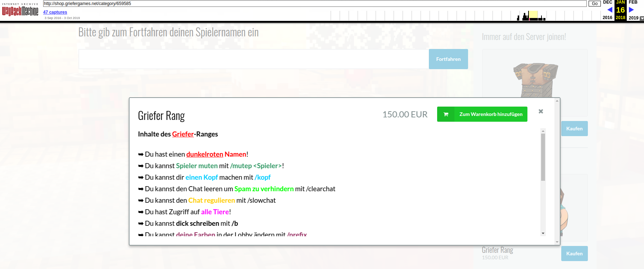The height and width of the screenshot is (269, 644).
Task: Click the player name input field
Action: tap(254, 59)
